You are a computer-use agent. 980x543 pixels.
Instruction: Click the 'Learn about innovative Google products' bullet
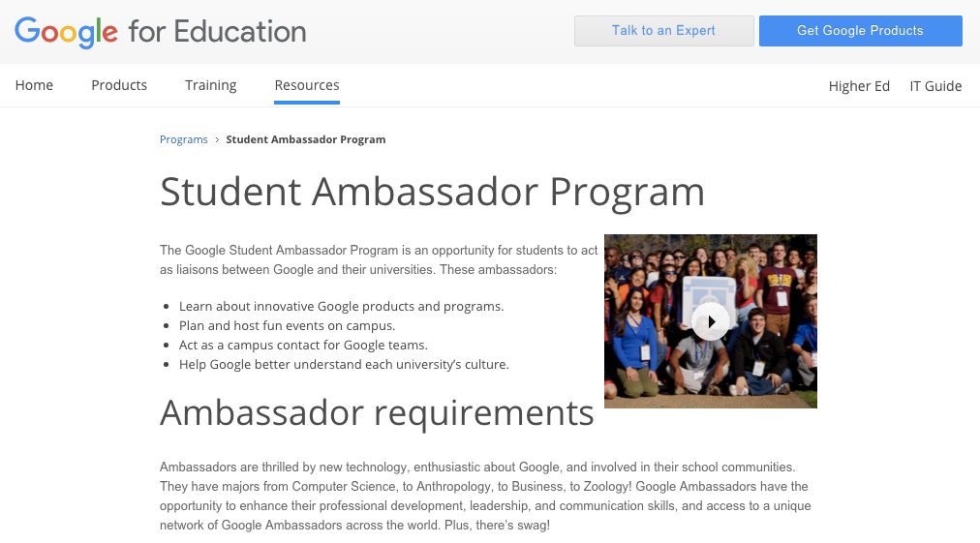click(341, 306)
